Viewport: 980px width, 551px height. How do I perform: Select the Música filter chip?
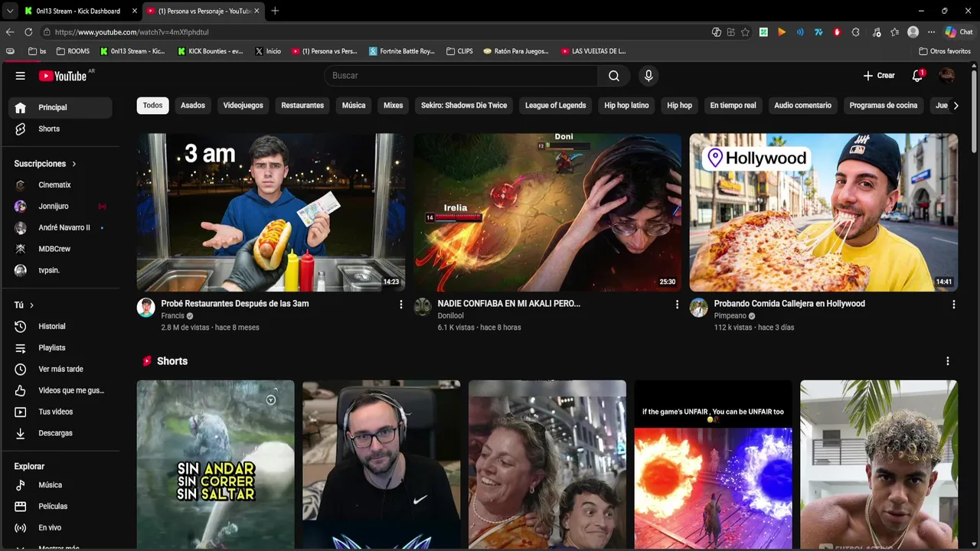pos(354,106)
